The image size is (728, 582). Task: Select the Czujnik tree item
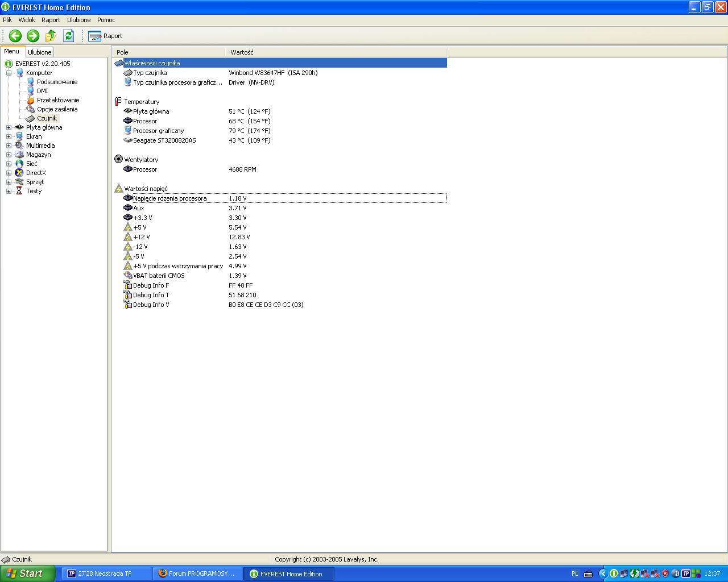(x=47, y=118)
